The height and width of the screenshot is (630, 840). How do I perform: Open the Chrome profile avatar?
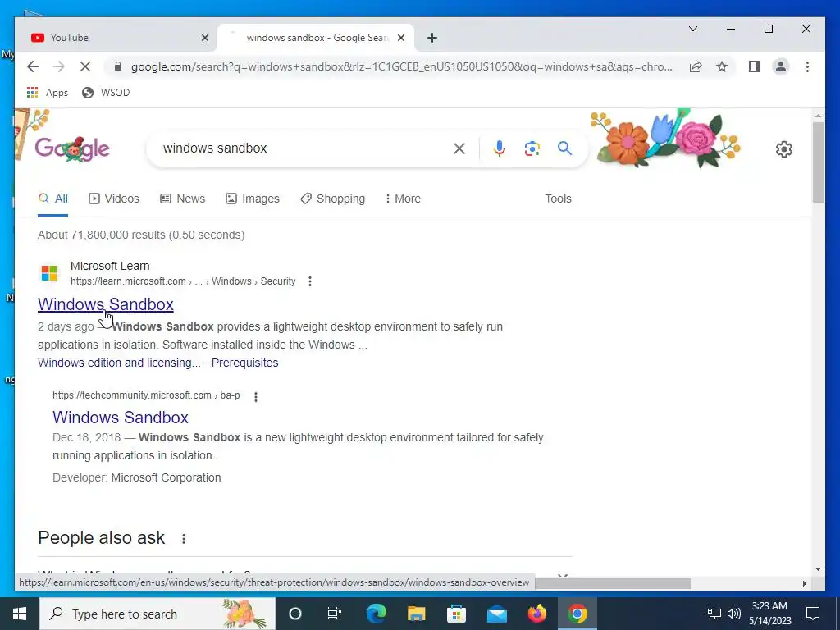coord(781,66)
